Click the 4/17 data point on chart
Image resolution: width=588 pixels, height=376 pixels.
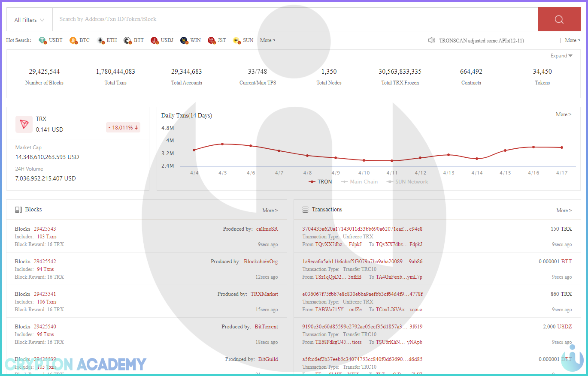pyautogui.click(x=562, y=147)
